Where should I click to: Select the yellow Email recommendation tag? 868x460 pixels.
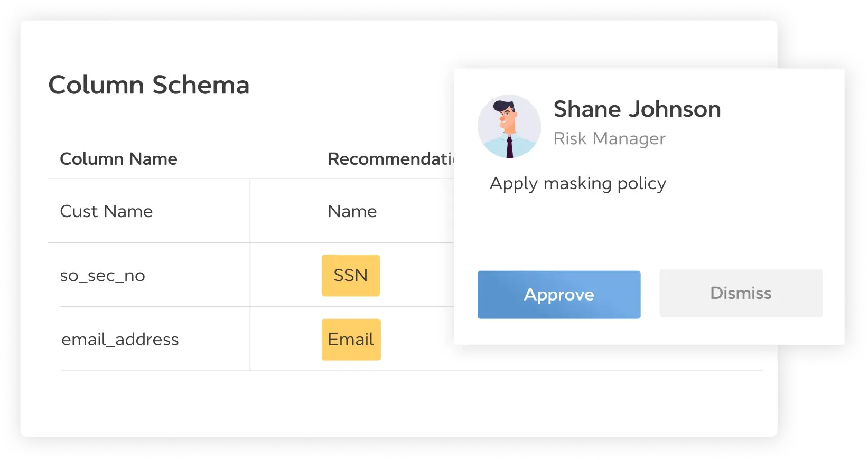[x=351, y=340]
